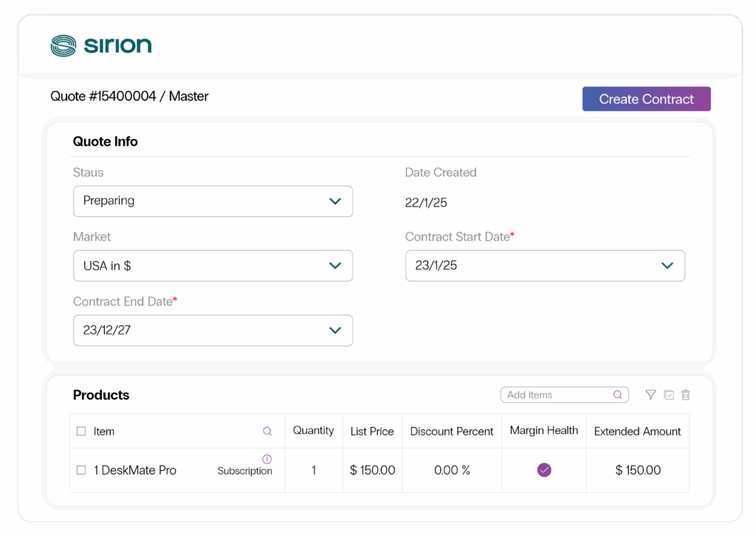Click the Products section heading
Screen dimensions: 756x535
[101, 395]
